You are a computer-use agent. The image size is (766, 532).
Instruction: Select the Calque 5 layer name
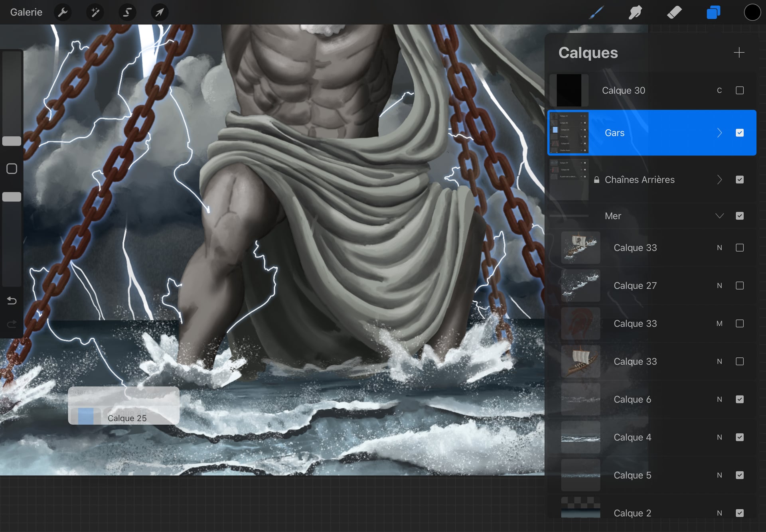632,475
